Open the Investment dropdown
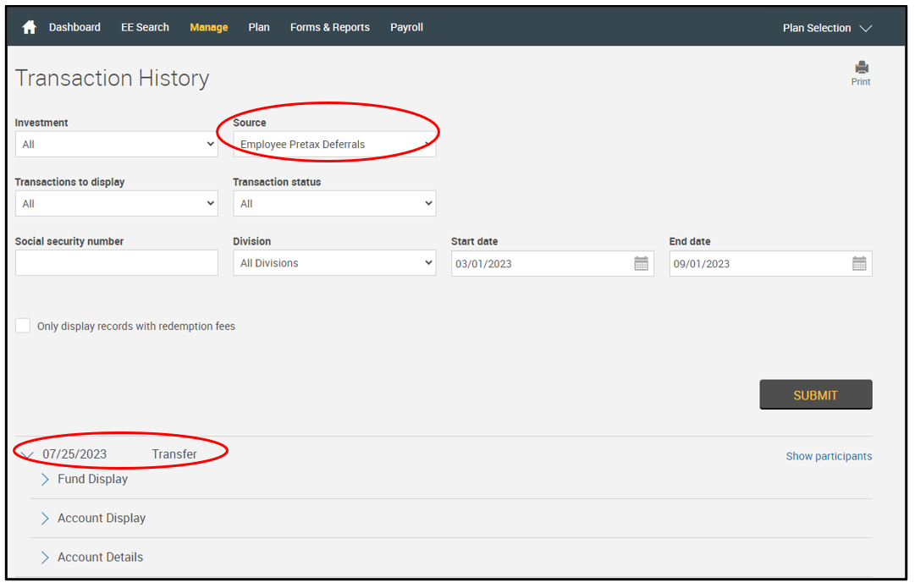Screen dimensions: 915x588 116,145
